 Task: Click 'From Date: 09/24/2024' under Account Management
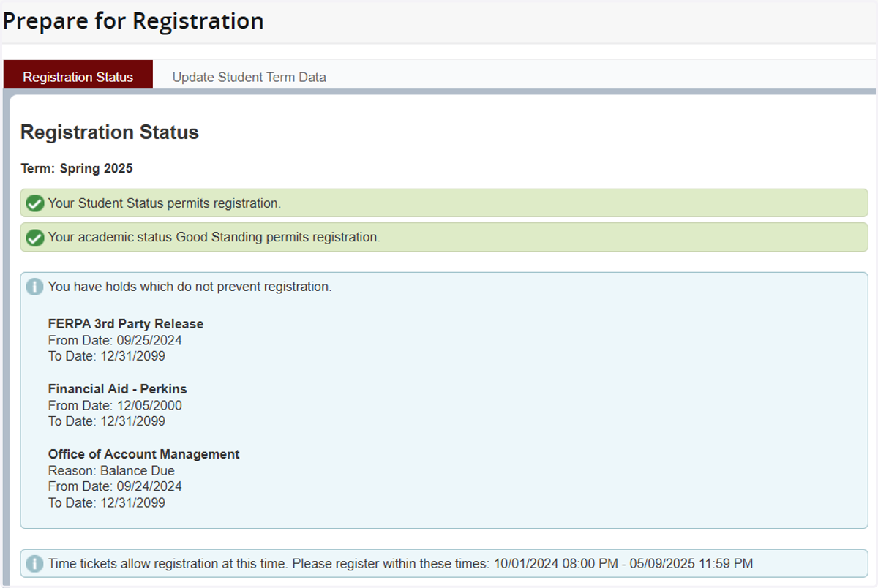tap(115, 486)
